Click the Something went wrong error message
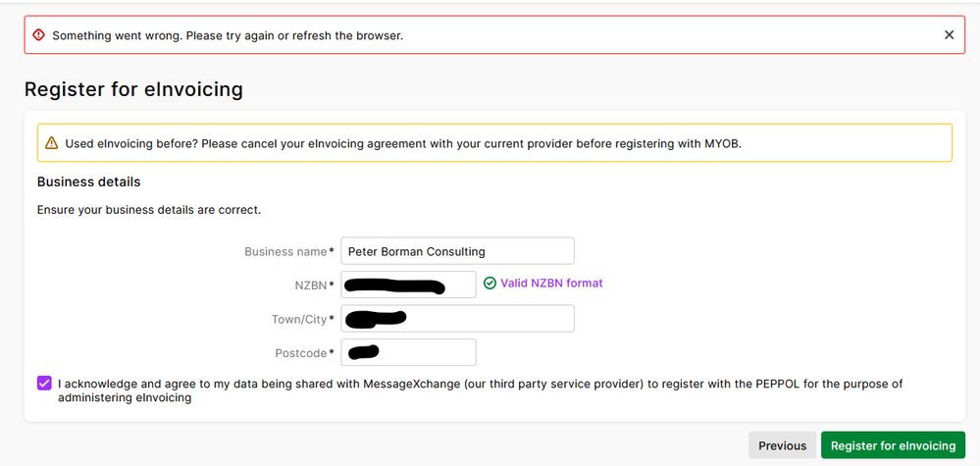Image resolution: width=980 pixels, height=466 pixels. click(x=228, y=35)
